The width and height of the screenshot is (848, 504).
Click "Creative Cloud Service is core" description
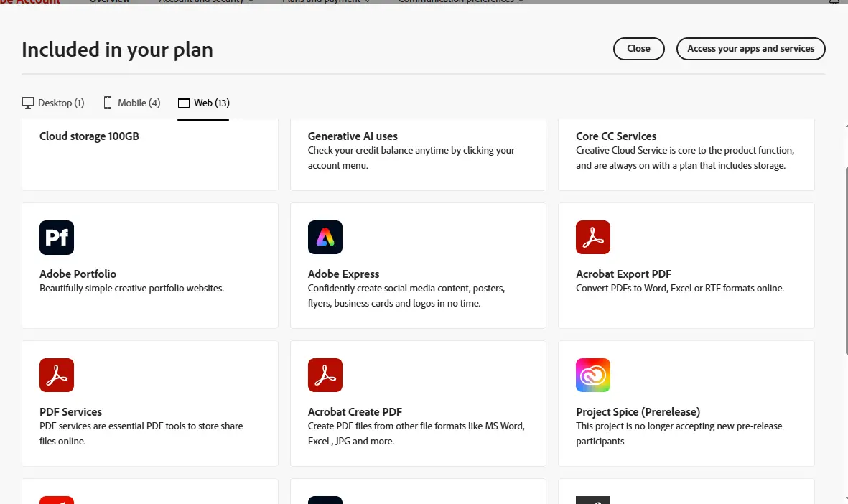coord(685,158)
